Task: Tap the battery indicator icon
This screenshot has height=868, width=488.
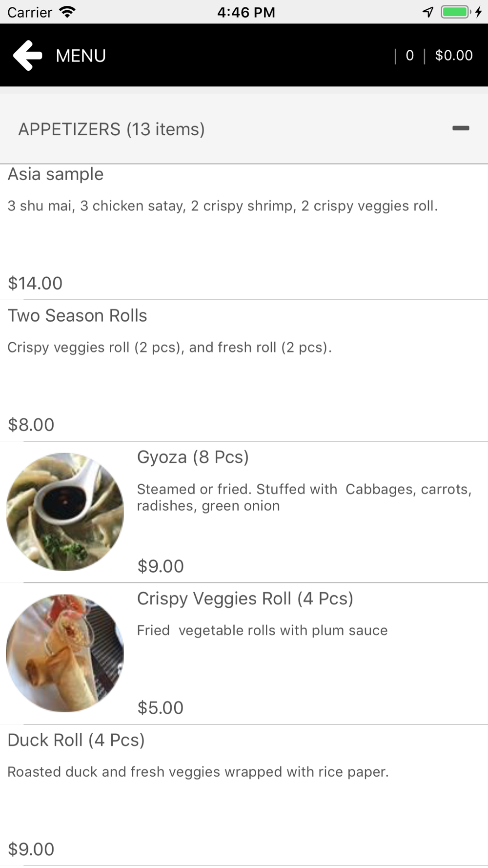Action: coord(456,12)
